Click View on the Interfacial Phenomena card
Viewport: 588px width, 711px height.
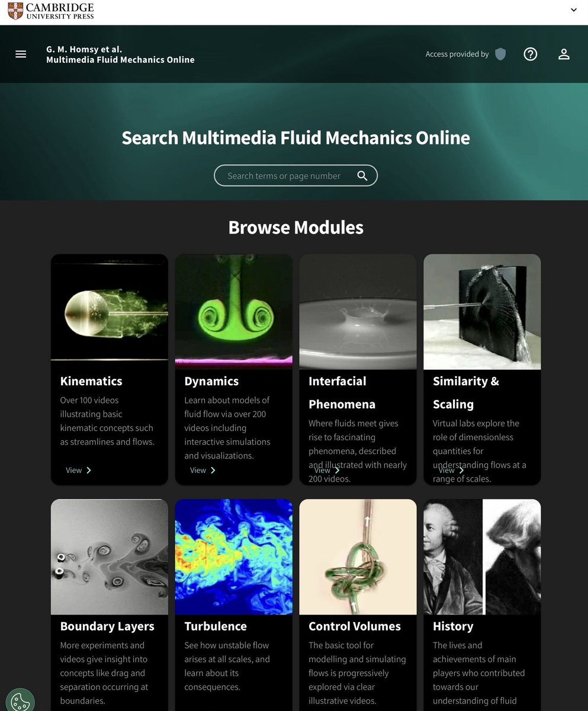click(x=324, y=470)
